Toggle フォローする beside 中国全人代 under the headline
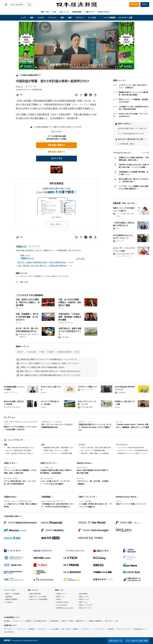 (31, 87)
